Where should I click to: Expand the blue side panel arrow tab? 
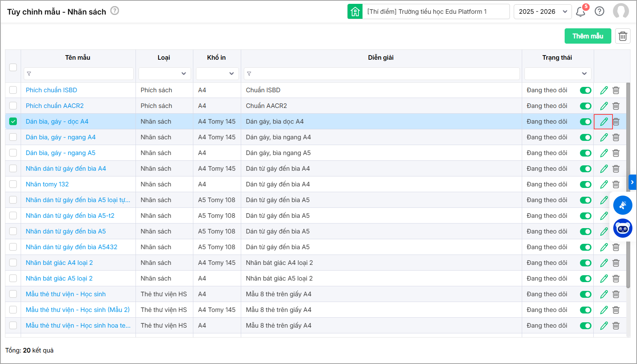click(632, 182)
